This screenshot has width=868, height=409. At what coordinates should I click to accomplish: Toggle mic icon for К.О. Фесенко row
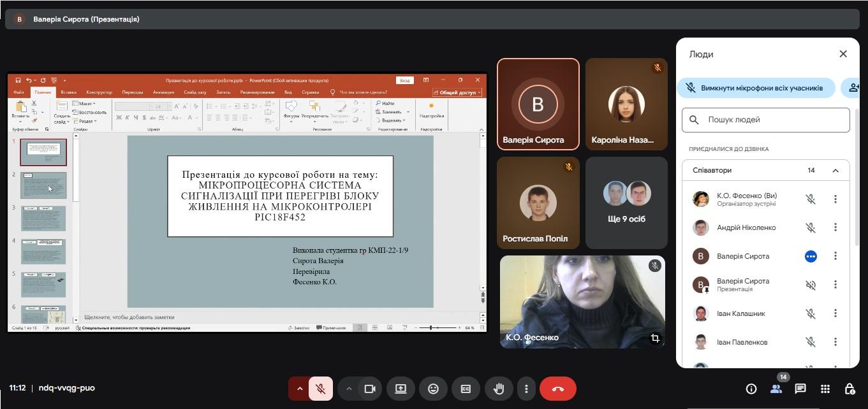tap(811, 199)
